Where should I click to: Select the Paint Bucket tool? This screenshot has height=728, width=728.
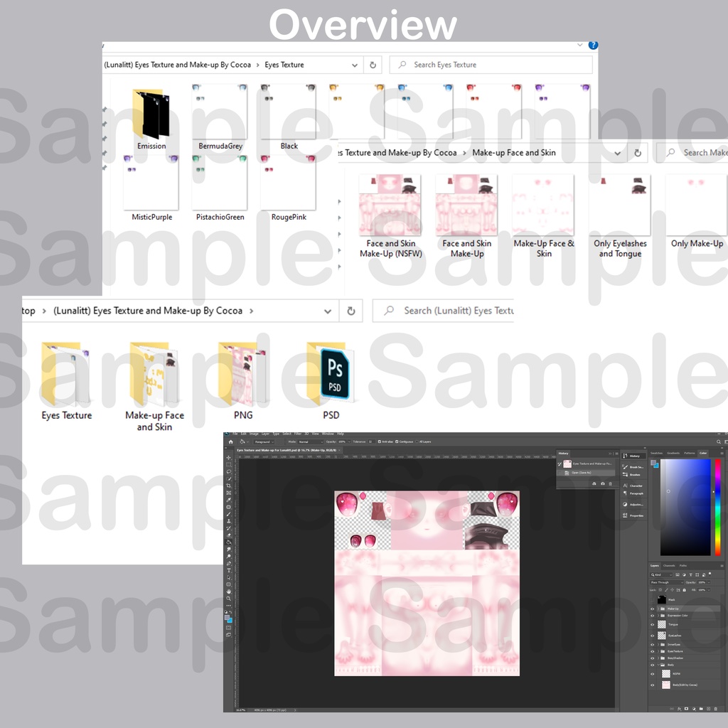click(228, 542)
